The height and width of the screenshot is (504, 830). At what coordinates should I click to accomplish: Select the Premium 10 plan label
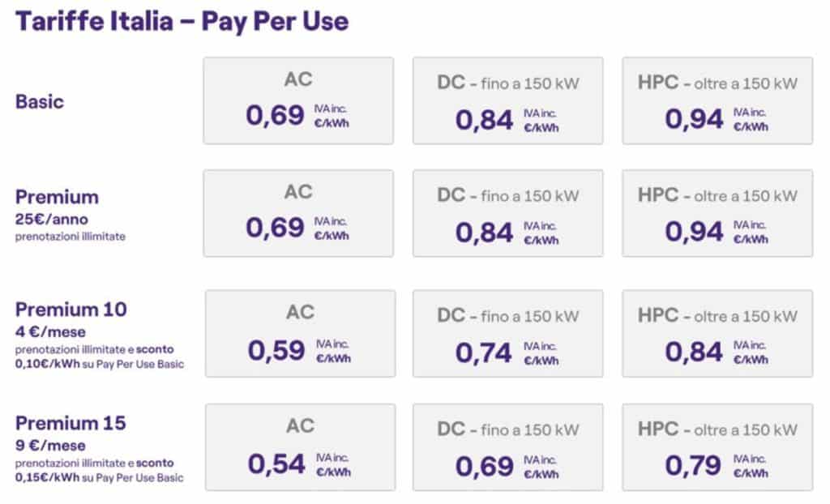point(71,310)
